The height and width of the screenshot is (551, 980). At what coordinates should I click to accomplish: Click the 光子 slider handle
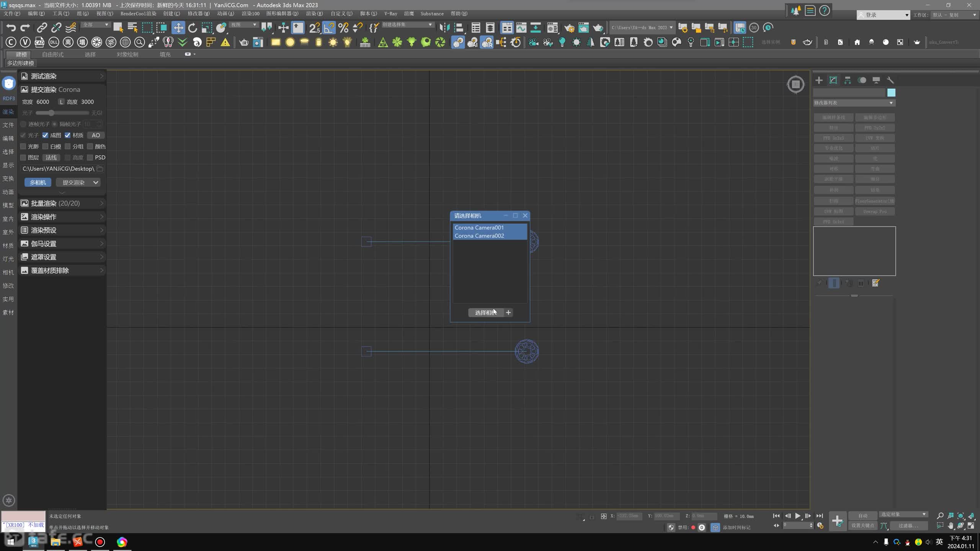click(51, 113)
